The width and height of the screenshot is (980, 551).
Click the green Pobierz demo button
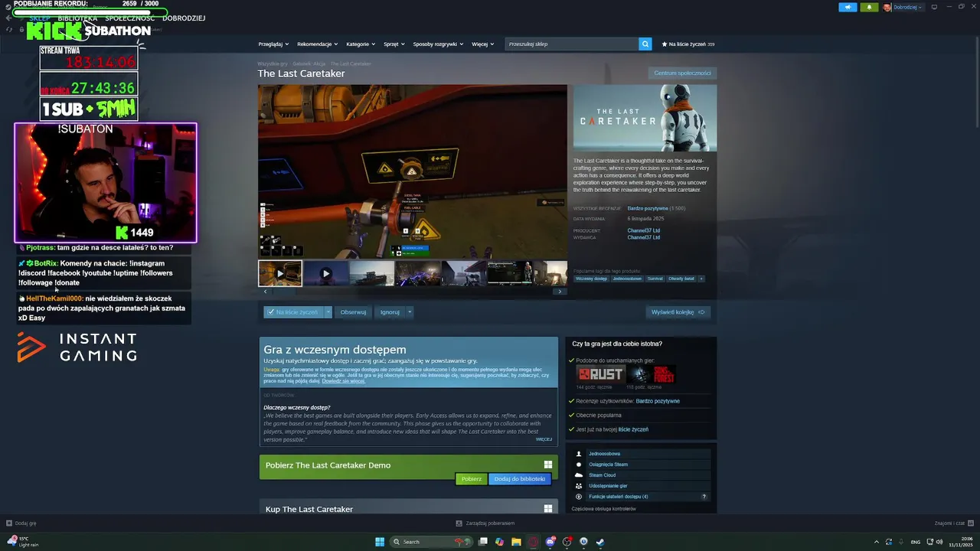coord(472,479)
